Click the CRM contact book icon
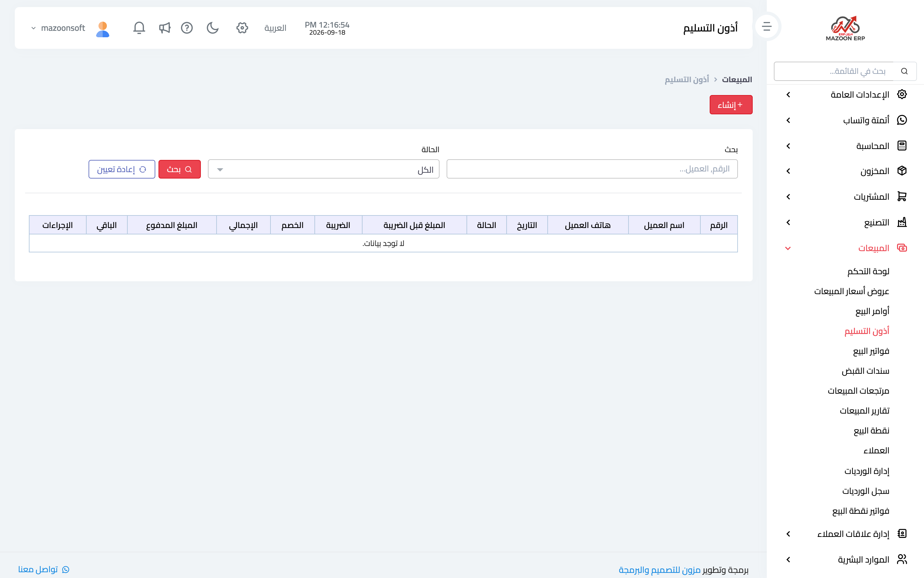Screen dimensions: 924x578 [902, 534]
